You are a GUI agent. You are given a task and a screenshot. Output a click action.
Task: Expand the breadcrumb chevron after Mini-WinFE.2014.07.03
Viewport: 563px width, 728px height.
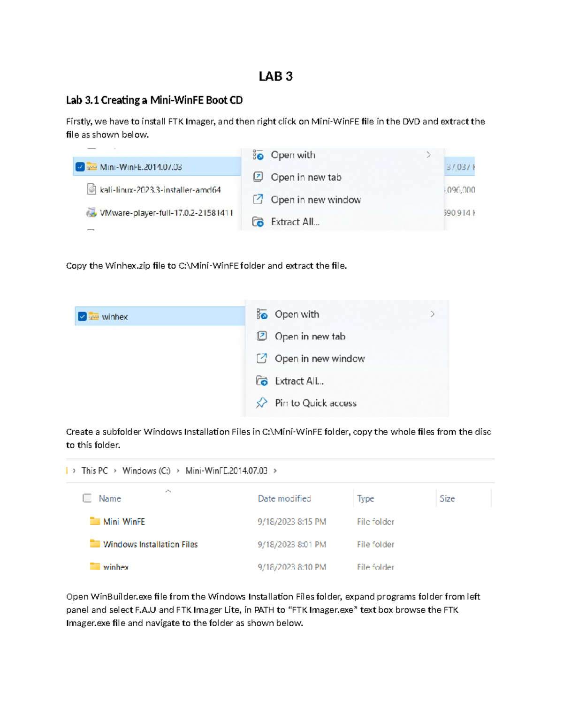(276, 471)
